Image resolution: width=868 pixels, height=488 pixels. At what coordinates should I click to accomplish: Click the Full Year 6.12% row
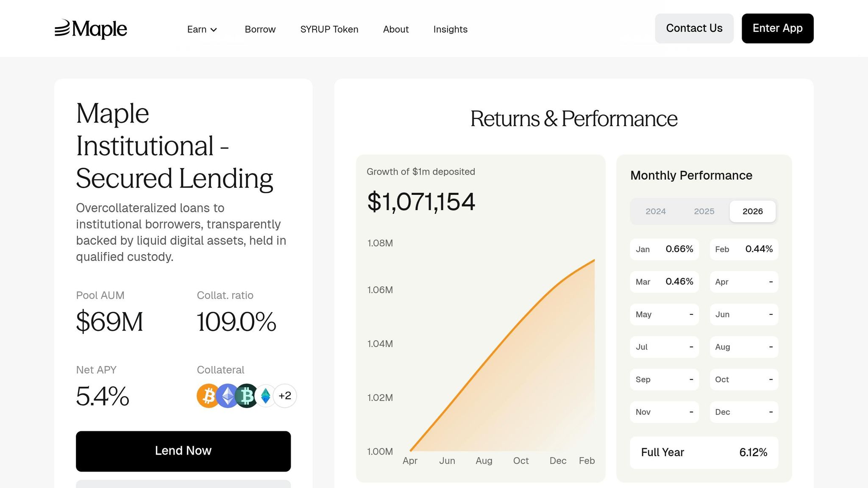pyautogui.click(x=704, y=452)
